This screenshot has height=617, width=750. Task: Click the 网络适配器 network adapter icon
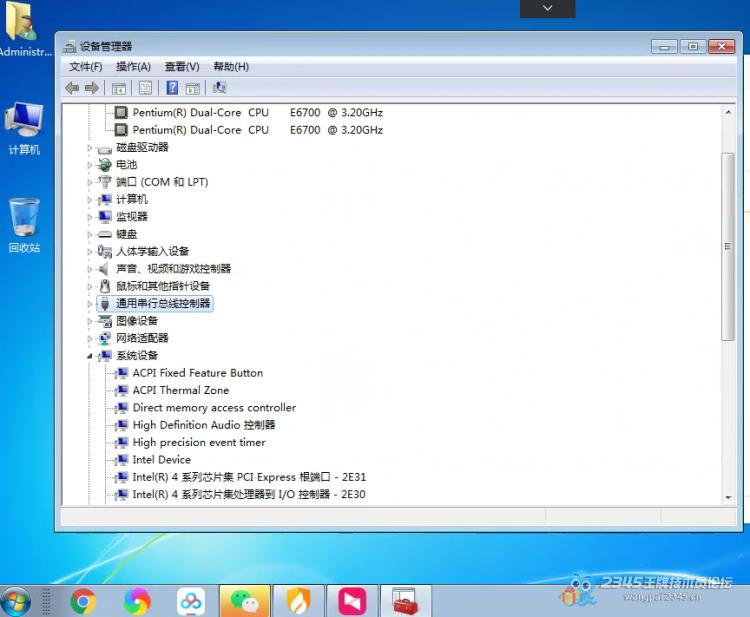(105, 338)
